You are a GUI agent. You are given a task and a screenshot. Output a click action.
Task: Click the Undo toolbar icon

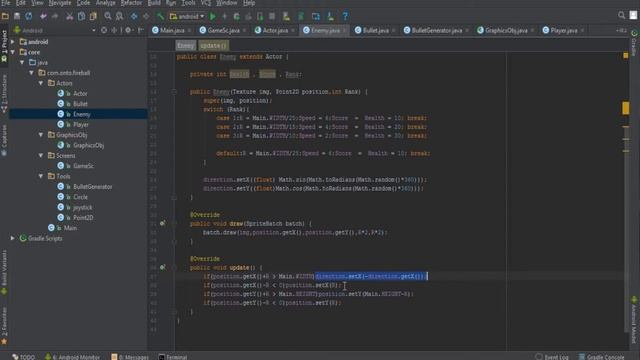[43, 16]
